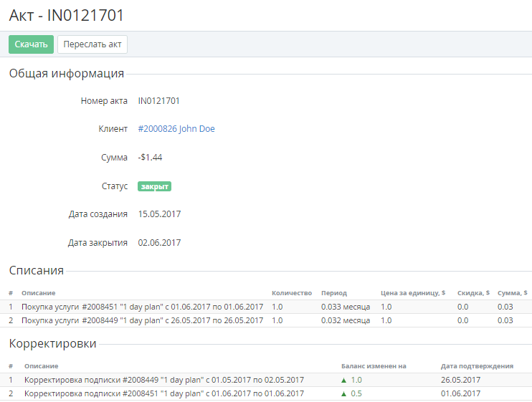This screenshot has width=532, height=402.
Task: Click the Списания section heading
Action: click(x=37, y=270)
